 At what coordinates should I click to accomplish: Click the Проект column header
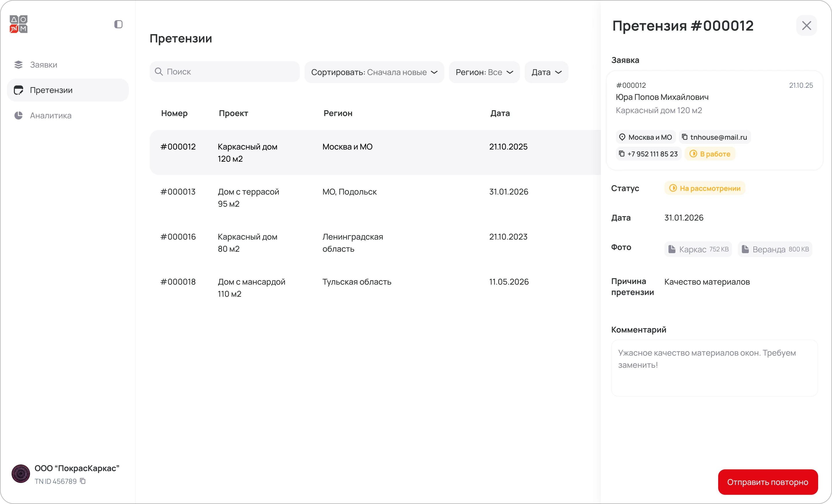pyautogui.click(x=233, y=113)
